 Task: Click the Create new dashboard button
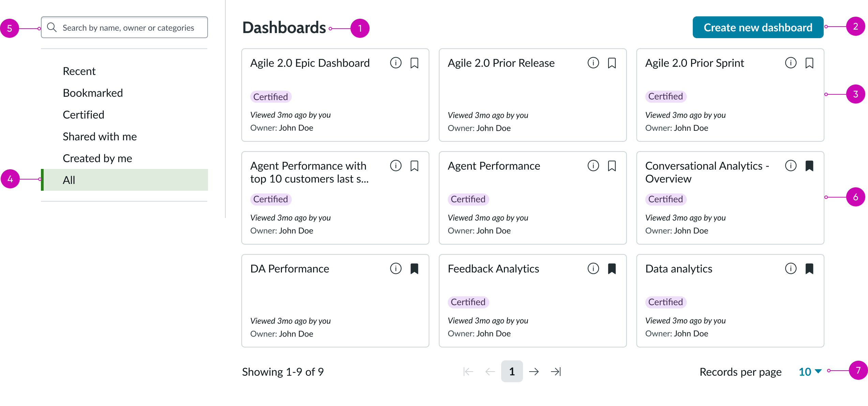point(758,27)
